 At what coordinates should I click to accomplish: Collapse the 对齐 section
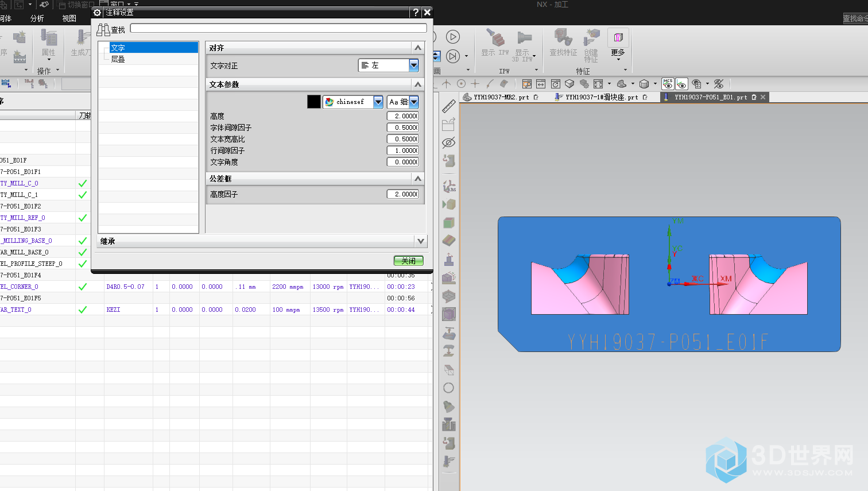[x=418, y=48]
